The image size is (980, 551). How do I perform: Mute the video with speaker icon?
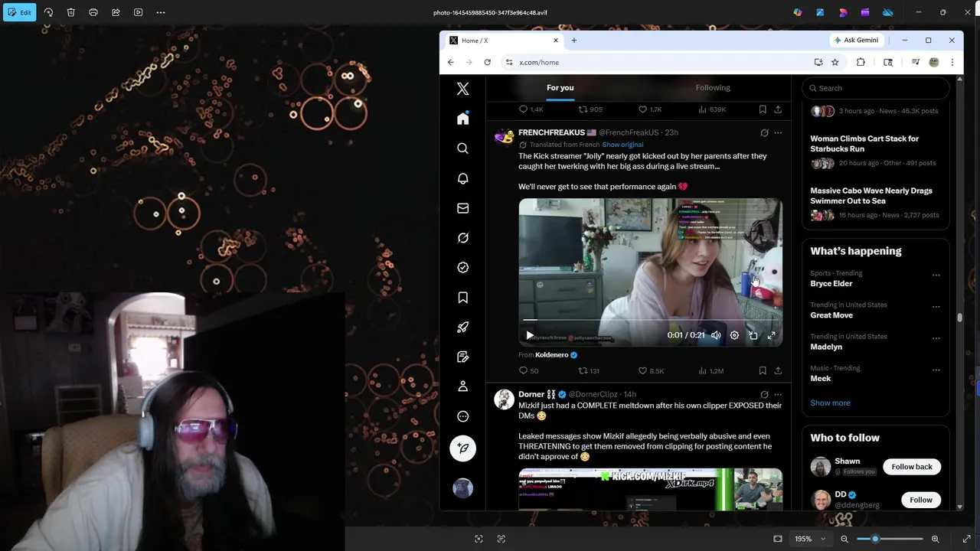pos(716,335)
